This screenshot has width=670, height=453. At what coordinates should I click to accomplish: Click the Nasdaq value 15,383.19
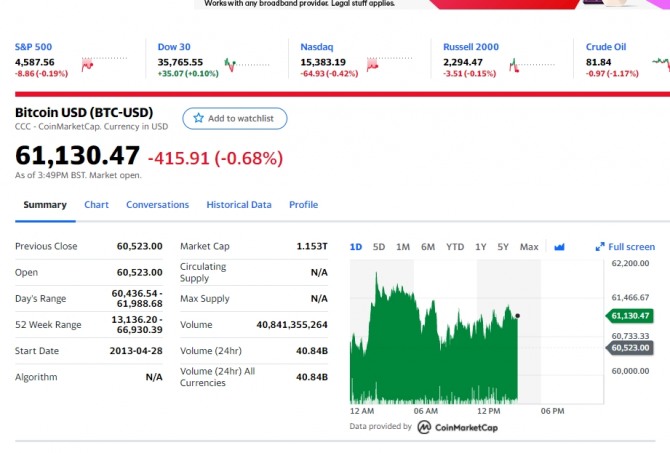tap(323, 62)
